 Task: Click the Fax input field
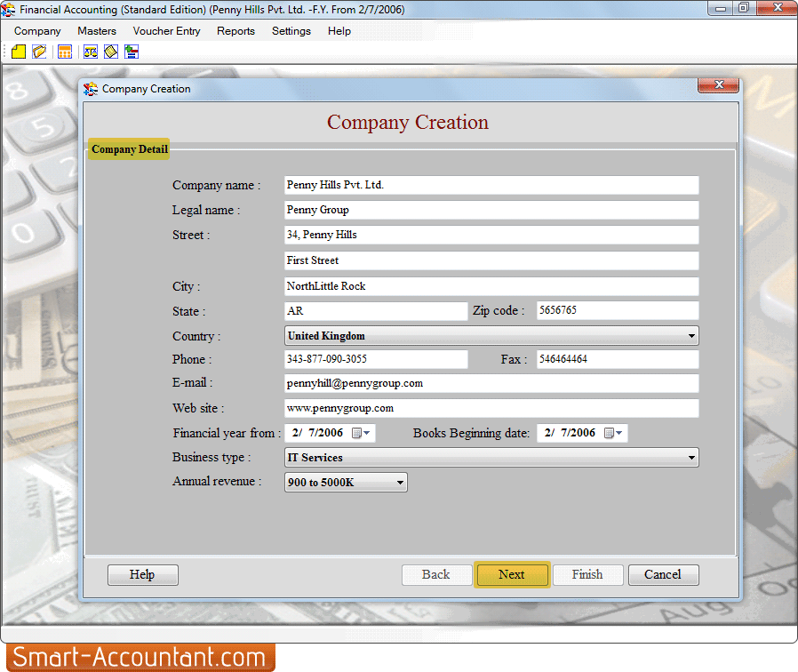[x=618, y=359]
